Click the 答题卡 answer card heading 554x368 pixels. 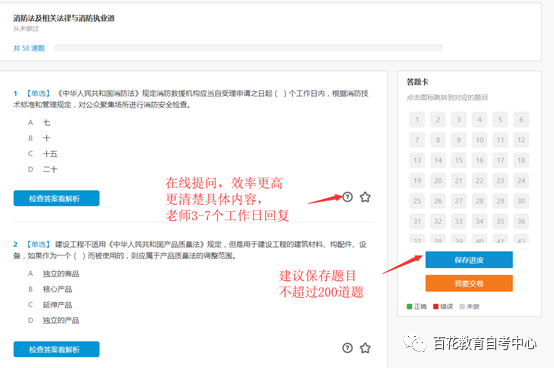click(418, 82)
